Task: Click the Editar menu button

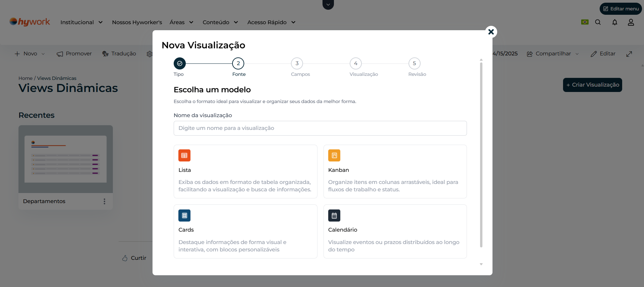Action: pos(620,9)
